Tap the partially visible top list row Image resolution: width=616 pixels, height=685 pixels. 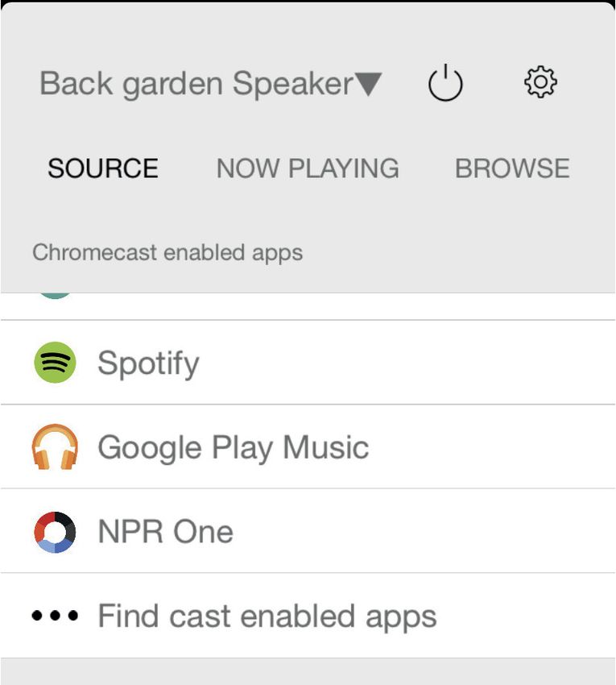pos(308,306)
